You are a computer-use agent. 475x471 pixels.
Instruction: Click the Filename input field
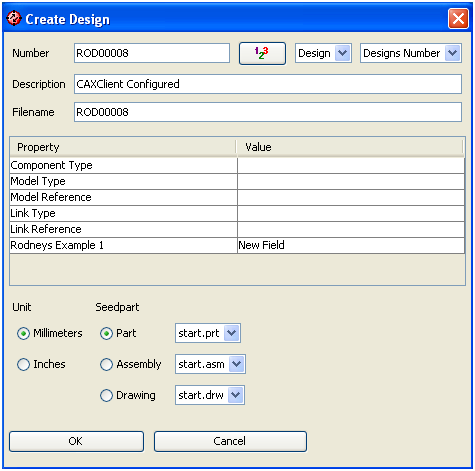(268, 112)
